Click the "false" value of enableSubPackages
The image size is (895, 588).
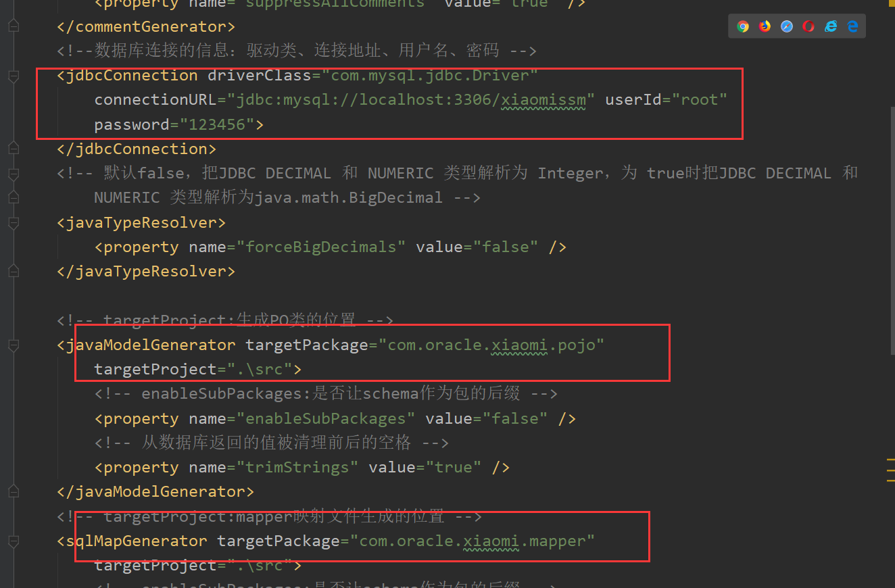(x=514, y=419)
